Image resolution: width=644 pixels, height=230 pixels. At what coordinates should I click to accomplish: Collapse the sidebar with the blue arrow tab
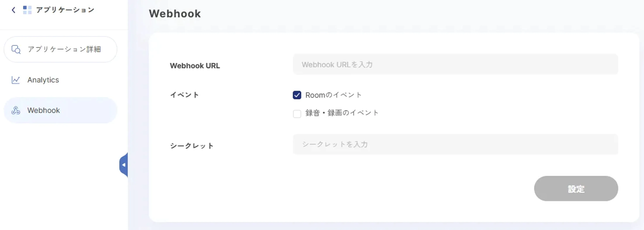pyautogui.click(x=124, y=165)
